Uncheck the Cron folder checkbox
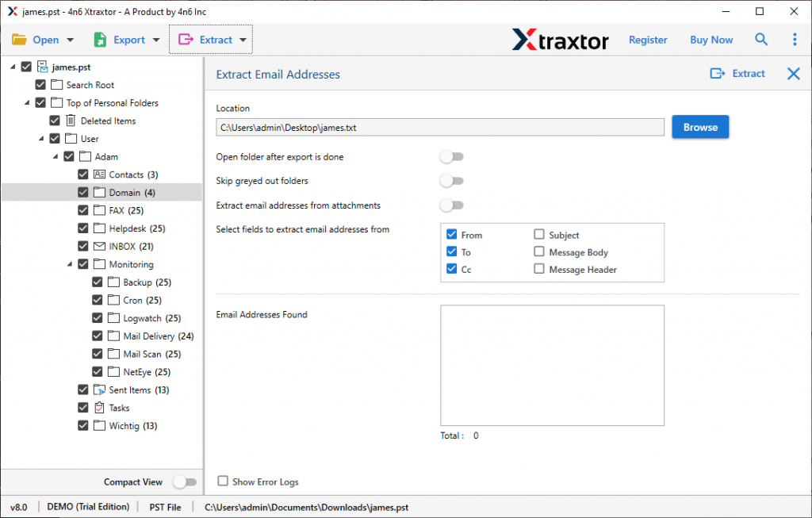 (97, 300)
